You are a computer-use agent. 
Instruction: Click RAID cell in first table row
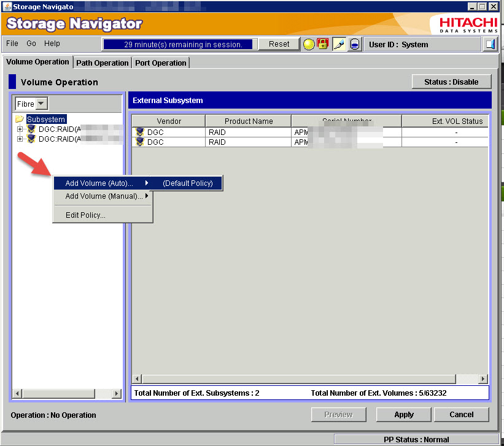point(248,132)
